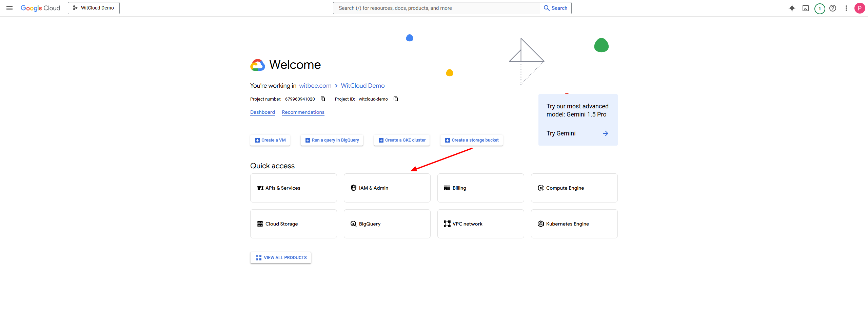Click the Cloud Storage icon

click(x=260, y=224)
